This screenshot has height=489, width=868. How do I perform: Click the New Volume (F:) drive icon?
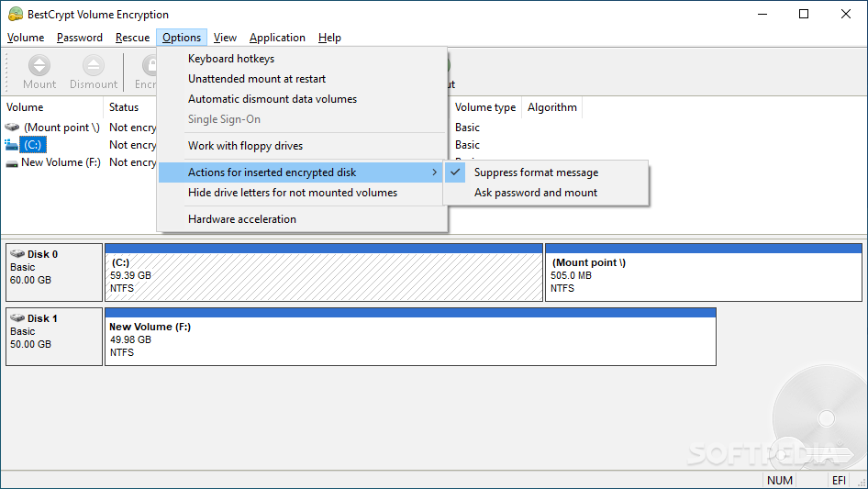point(12,162)
